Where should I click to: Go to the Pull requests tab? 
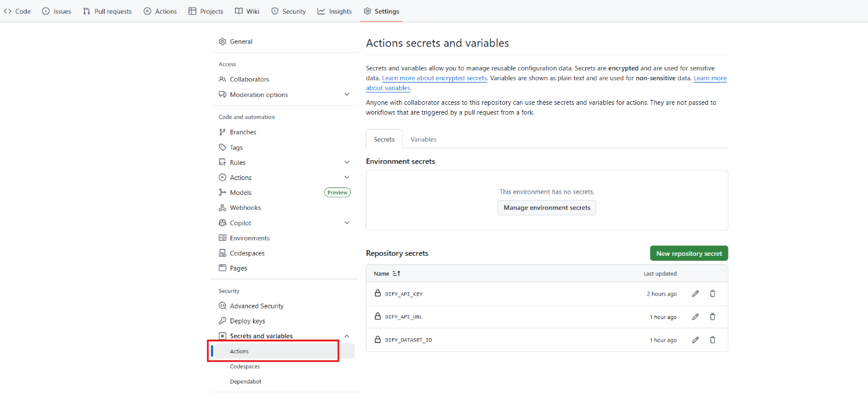(x=107, y=11)
